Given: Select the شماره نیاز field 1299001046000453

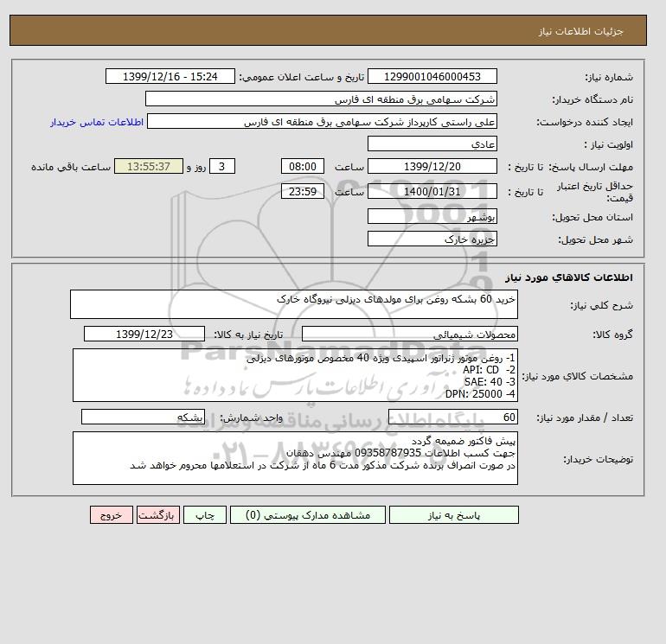Looking at the screenshot, I should (432, 76).
